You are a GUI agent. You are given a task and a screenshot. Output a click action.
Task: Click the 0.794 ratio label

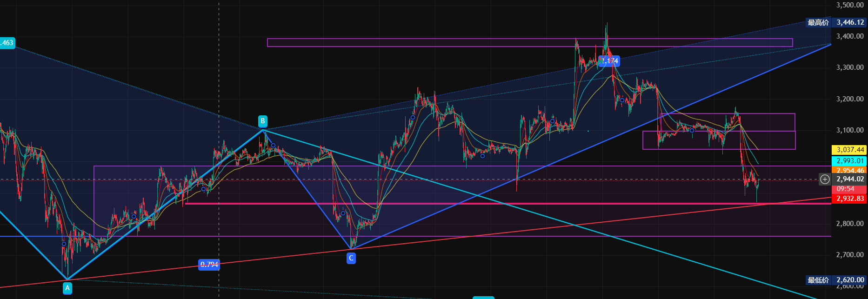tap(209, 265)
